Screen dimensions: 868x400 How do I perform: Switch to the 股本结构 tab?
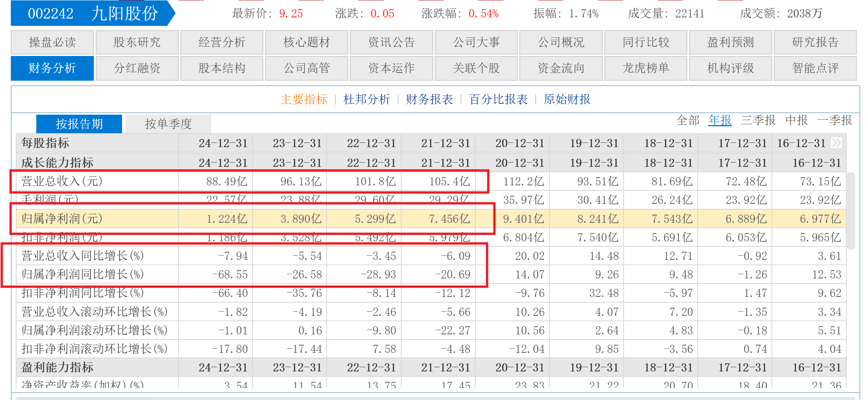(x=222, y=68)
